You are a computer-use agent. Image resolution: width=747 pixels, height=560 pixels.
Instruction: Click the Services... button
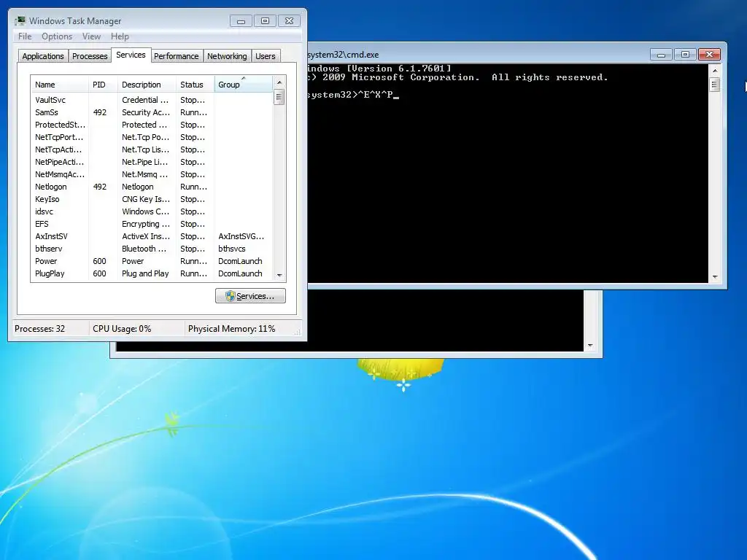[251, 296]
